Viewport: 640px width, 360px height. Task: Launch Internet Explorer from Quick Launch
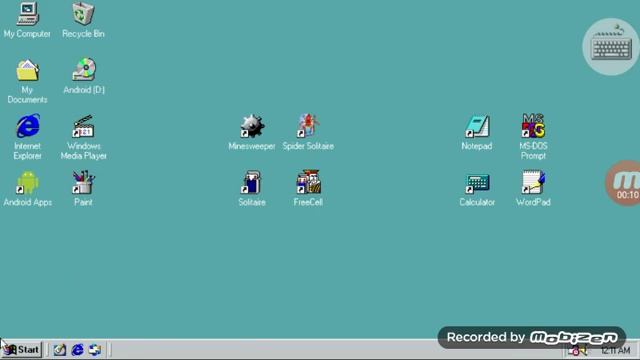click(x=78, y=350)
